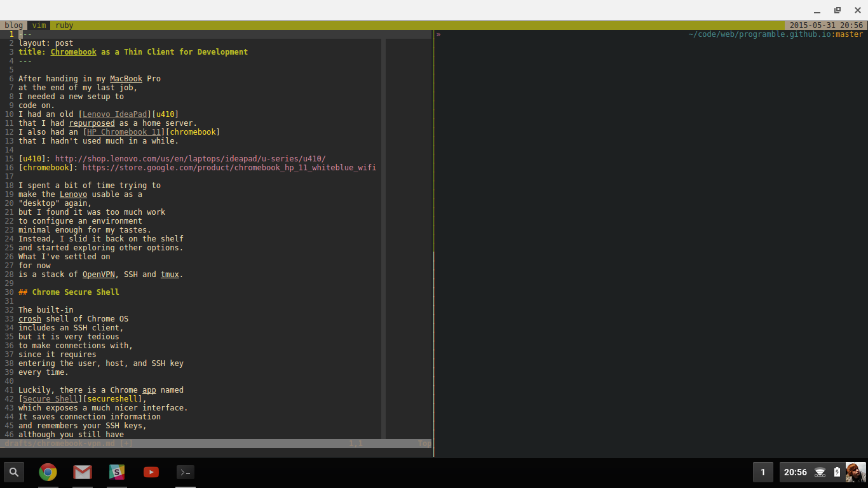Open the Chrome OS launcher search icon
The width and height of the screenshot is (868, 488).
[x=13, y=472]
